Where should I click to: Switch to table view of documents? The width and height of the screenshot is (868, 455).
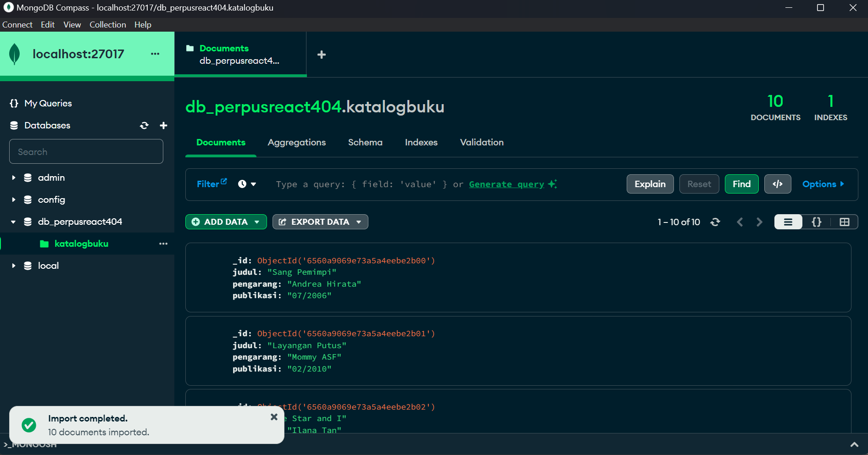coord(845,222)
